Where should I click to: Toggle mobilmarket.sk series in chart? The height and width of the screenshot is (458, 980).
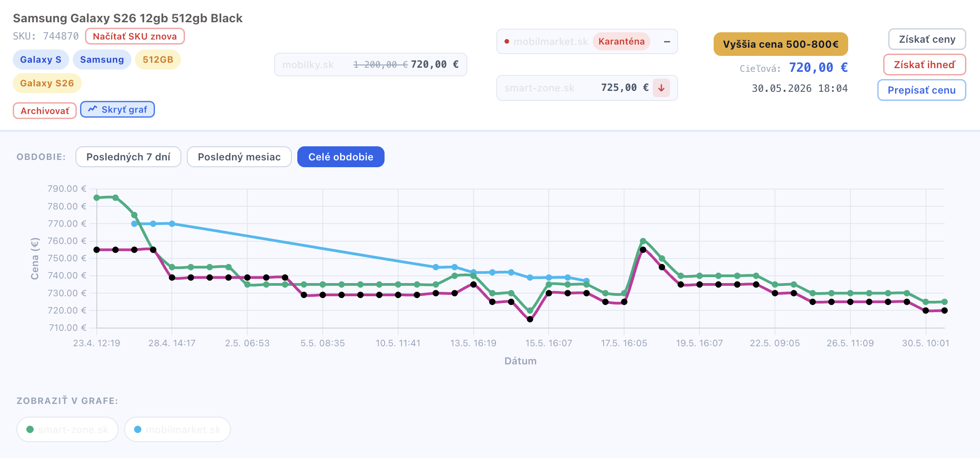pos(177,429)
